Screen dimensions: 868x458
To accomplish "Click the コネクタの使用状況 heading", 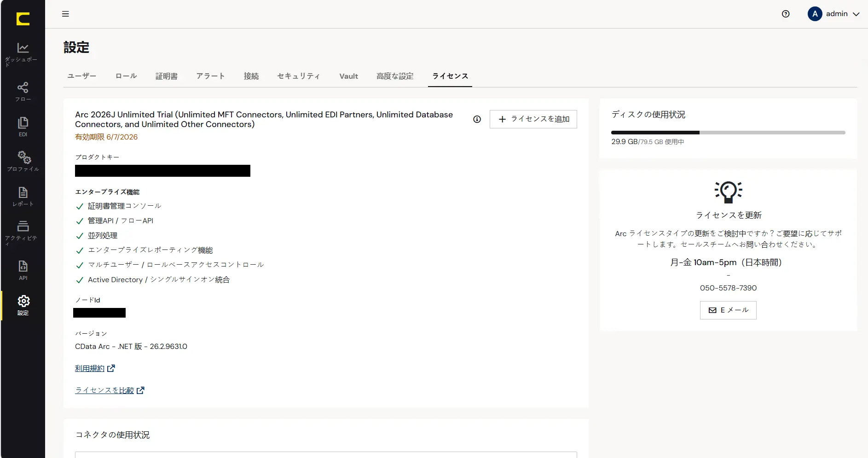I will (112, 435).
